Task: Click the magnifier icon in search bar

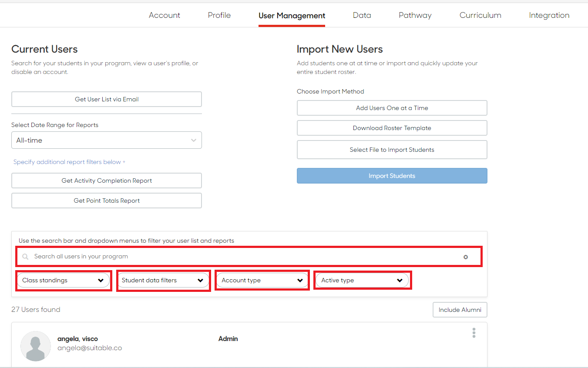Action: (25, 257)
